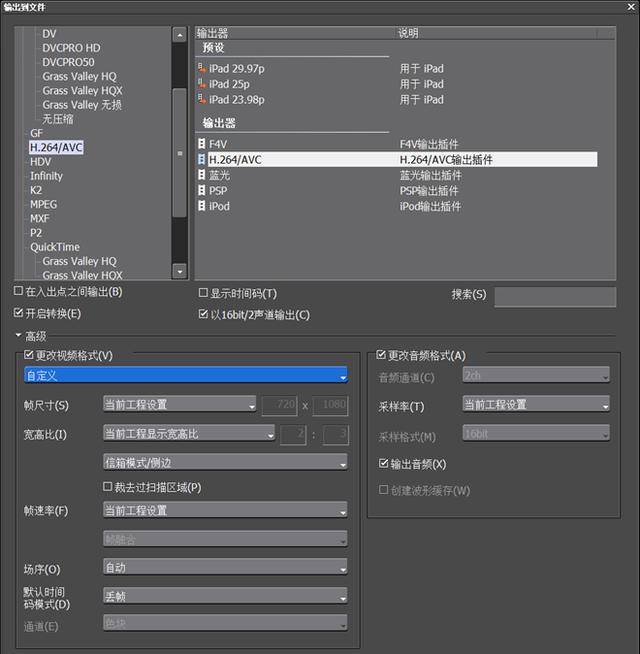Viewport: 640px width, 654px height.
Task: Click the format tree scrollbar thumb
Action: point(179,153)
